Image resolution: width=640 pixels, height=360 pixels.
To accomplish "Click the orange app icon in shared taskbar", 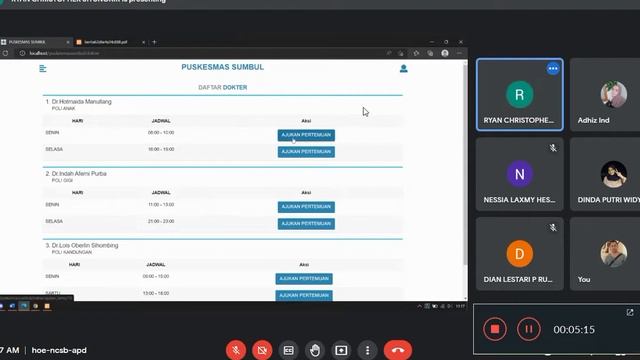I will pyautogui.click(x=47, y=306).
